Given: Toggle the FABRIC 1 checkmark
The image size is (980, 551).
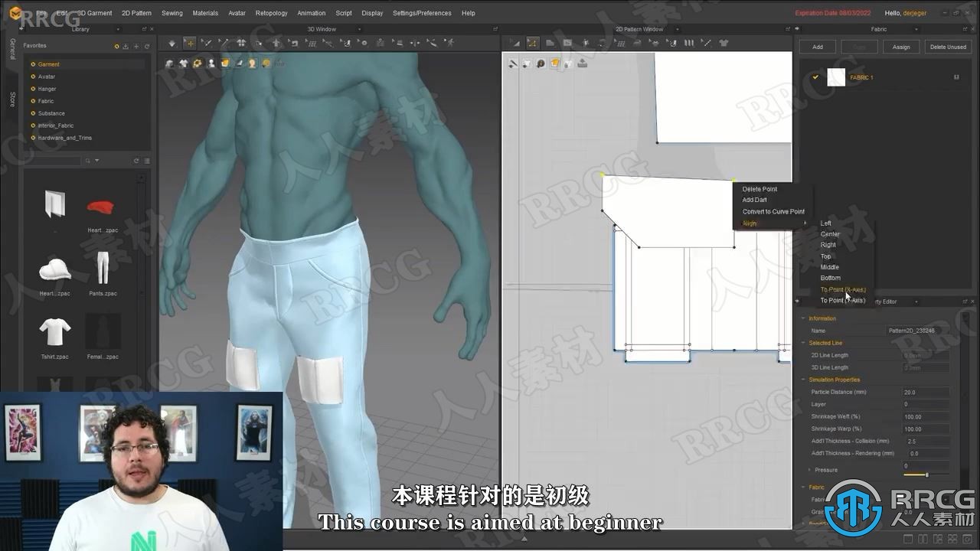Looking at the screenshot, I should (x=815, y=77).
